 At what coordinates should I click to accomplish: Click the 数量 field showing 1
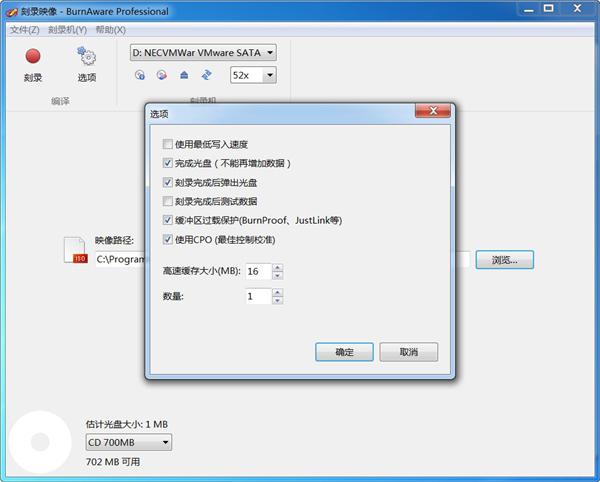pyautogui.click(x=259, y=296)
